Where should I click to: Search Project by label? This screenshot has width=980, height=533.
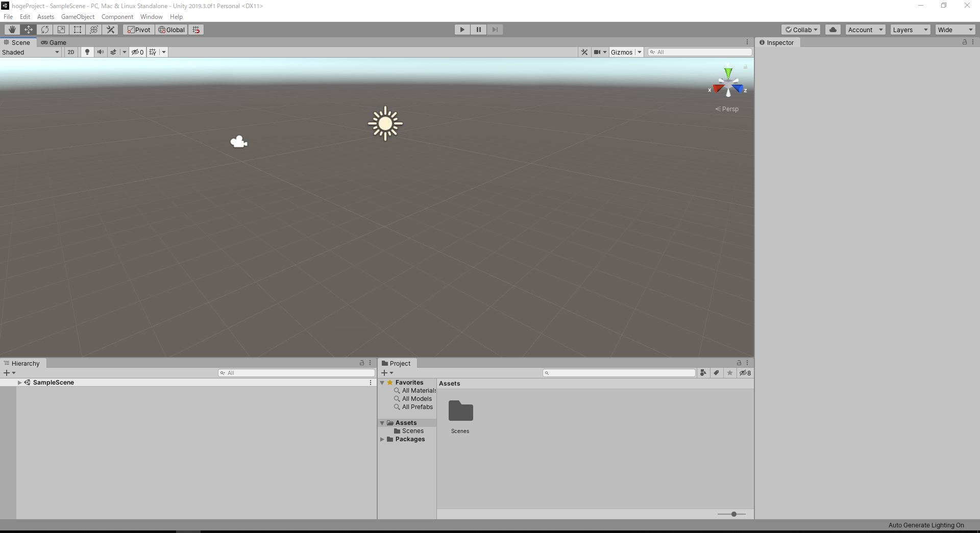coord(717,373)
